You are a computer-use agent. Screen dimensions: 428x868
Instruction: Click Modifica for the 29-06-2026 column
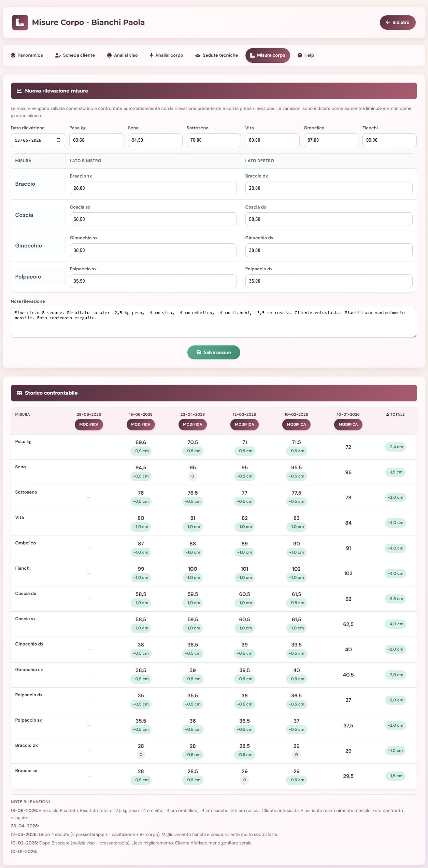click(89, 425)
